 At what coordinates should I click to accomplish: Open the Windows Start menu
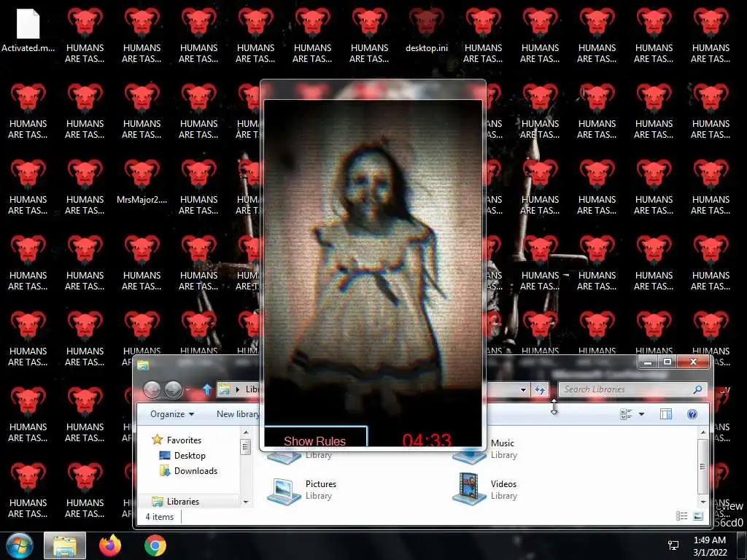[19, 545]
